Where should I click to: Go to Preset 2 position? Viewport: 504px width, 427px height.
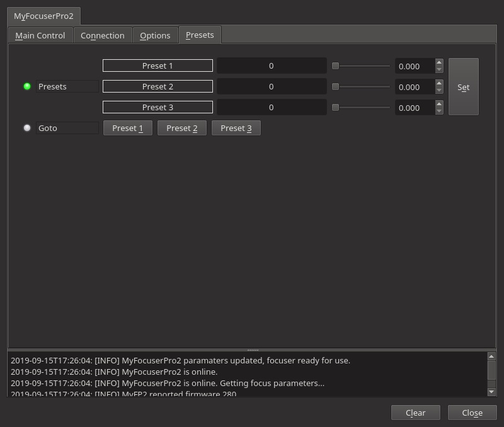(x=182, y=128)
